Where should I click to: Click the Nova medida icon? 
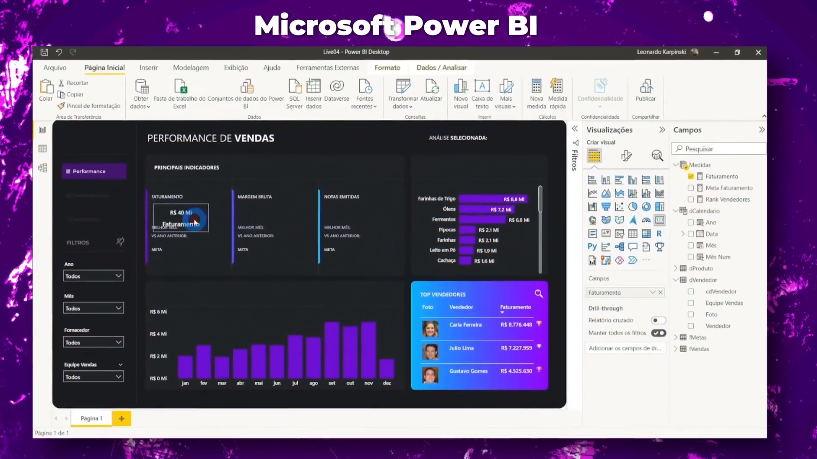tap(536, 88)
